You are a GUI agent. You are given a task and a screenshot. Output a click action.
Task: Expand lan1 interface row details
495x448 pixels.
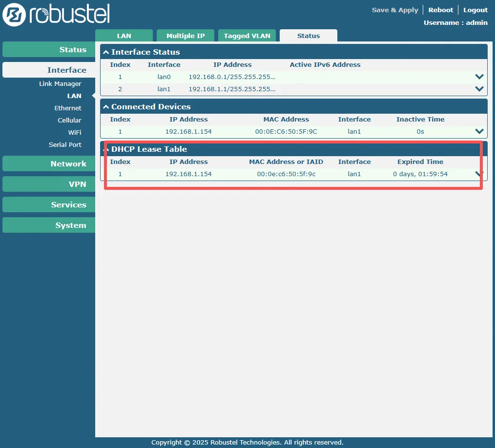pyautogui.click(x=479, y=89)
